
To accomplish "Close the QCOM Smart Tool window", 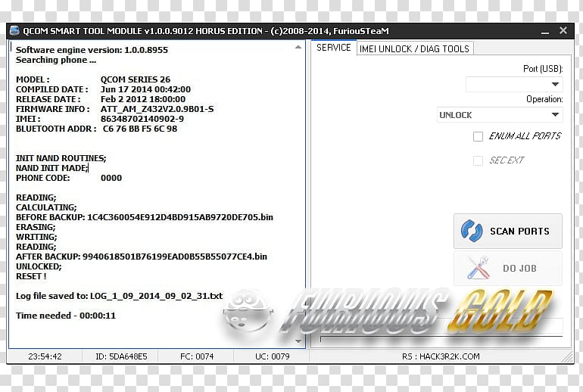I will [x=563, y=30].
